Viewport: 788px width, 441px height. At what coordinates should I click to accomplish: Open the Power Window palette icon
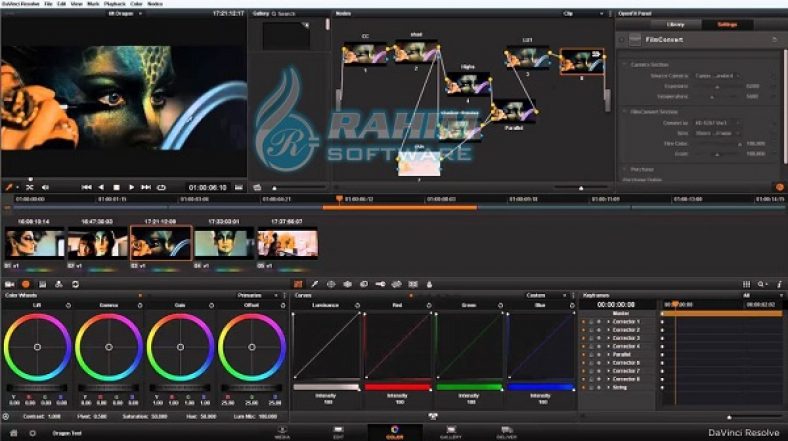click(x=331, y=284)
